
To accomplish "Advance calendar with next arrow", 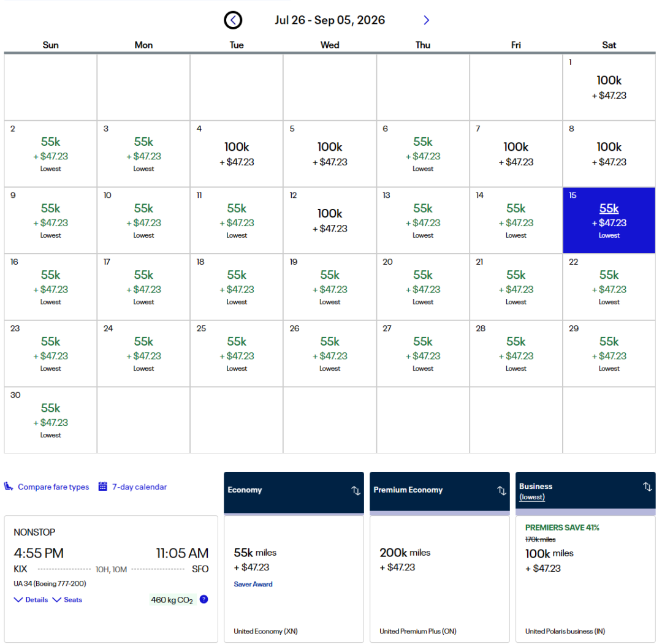I will pyautogui.click(x=427, y=20).
